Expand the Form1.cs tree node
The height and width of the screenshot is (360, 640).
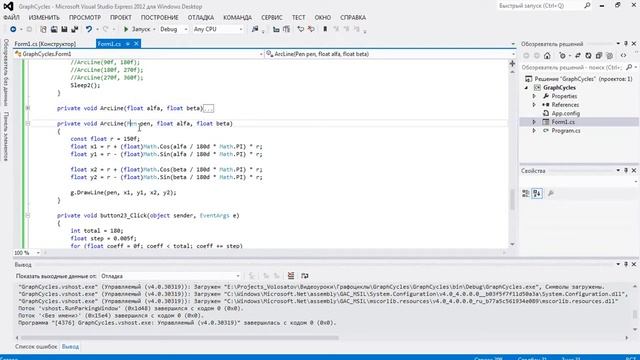[x=534, y=122]
